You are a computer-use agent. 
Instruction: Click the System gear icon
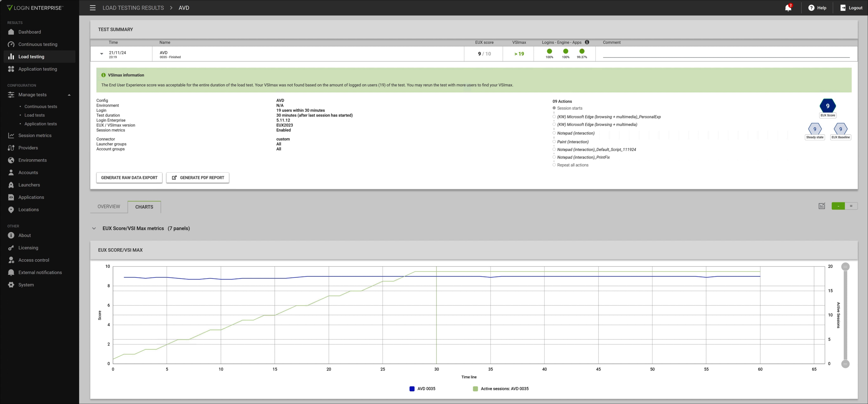pyautogui.click(x=11, y=285)
